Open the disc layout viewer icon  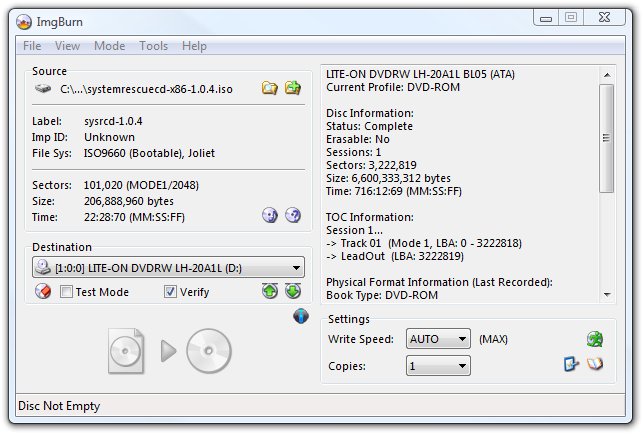point(270,215)
